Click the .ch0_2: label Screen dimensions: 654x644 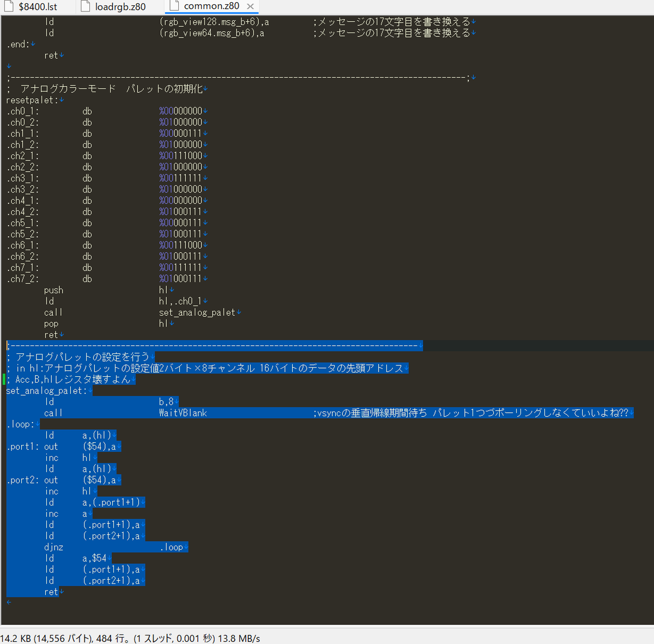[x=23, y=122]
